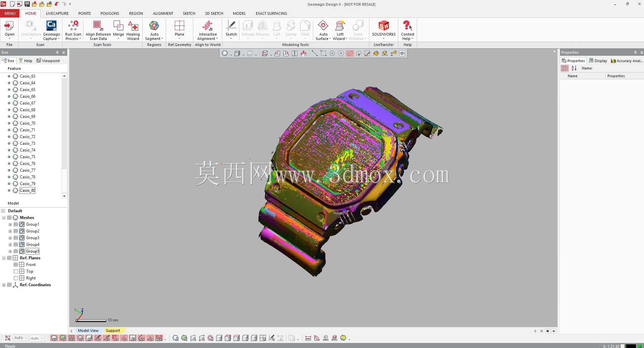Toggle visibility of all Meshes

(9, 218)
